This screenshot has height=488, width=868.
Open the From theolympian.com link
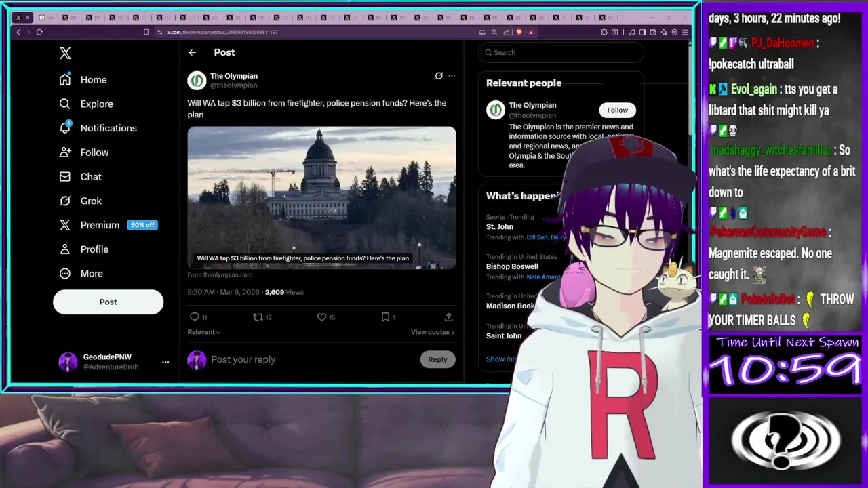pos(220,274)
